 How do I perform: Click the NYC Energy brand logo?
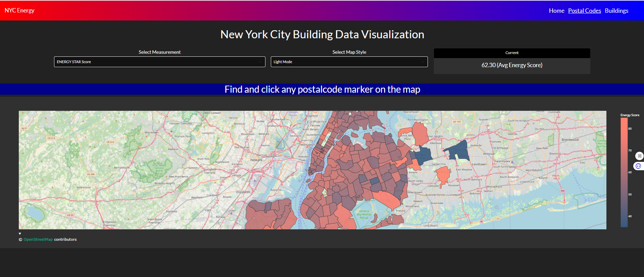click(x=19, y=10)
